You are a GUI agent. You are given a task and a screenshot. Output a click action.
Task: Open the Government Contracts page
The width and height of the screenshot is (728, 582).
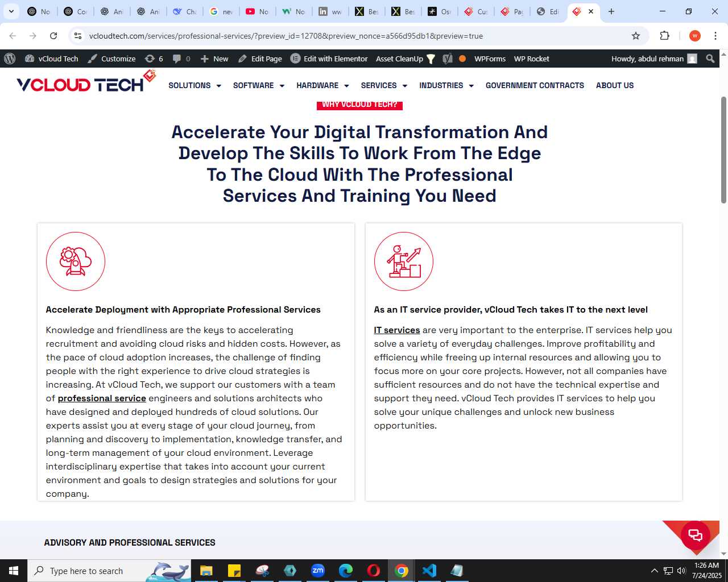(535, 85)
